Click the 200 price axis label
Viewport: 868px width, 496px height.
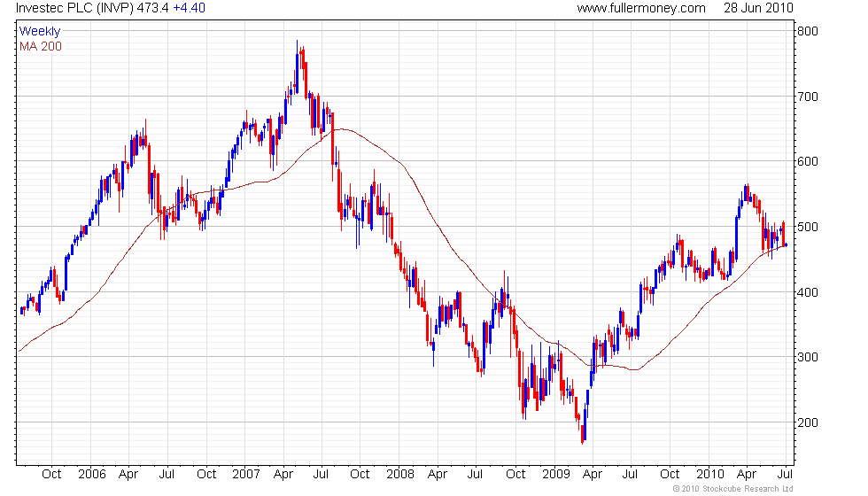pos(807,422)
